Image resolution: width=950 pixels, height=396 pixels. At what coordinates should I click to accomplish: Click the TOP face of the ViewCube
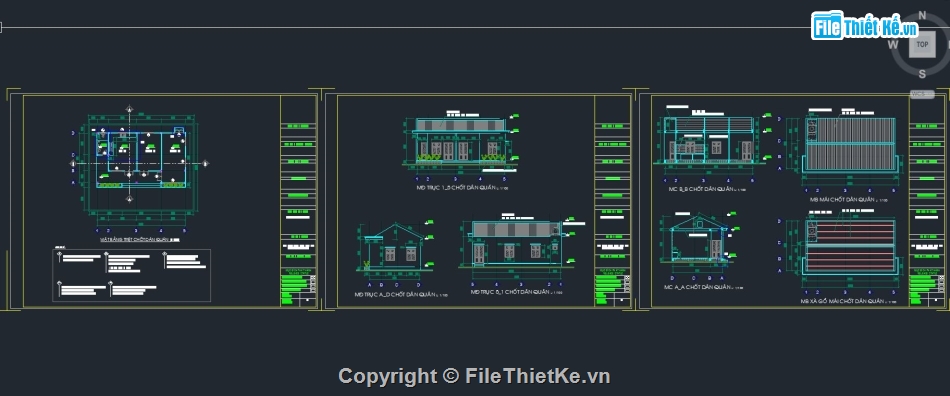(x=922, y=44)
